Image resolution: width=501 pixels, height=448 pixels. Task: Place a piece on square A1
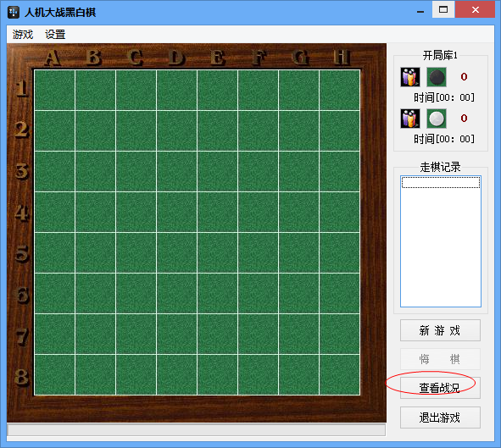[x=54, y=90]
